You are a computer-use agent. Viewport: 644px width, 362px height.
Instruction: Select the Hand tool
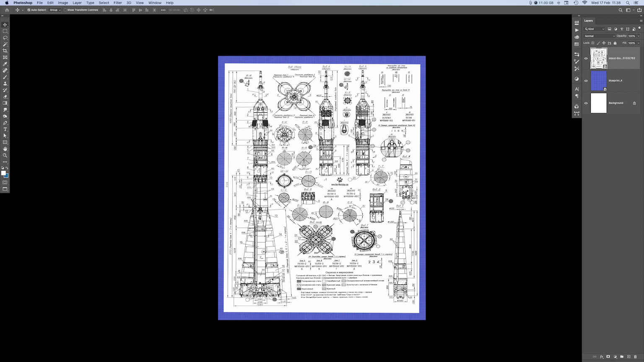5,149
